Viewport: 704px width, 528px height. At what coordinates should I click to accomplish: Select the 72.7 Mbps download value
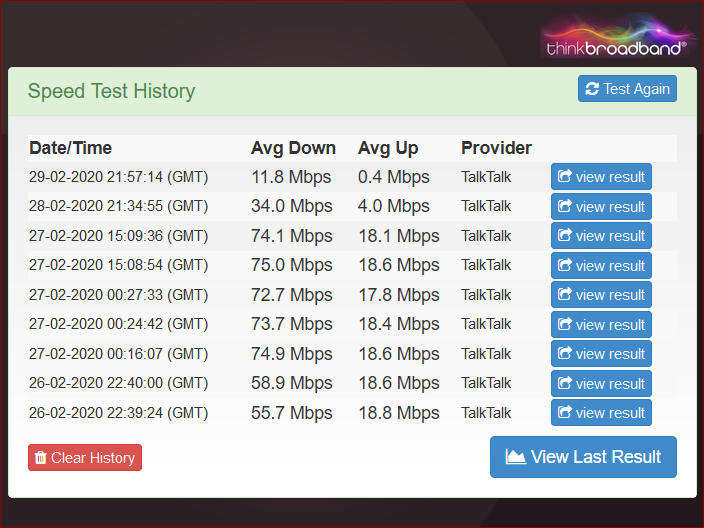tap(291, 295)
